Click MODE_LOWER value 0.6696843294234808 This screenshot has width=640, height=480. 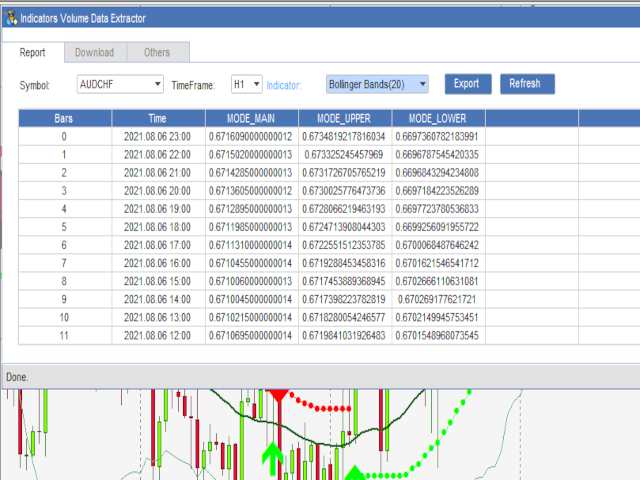point(437,173)
